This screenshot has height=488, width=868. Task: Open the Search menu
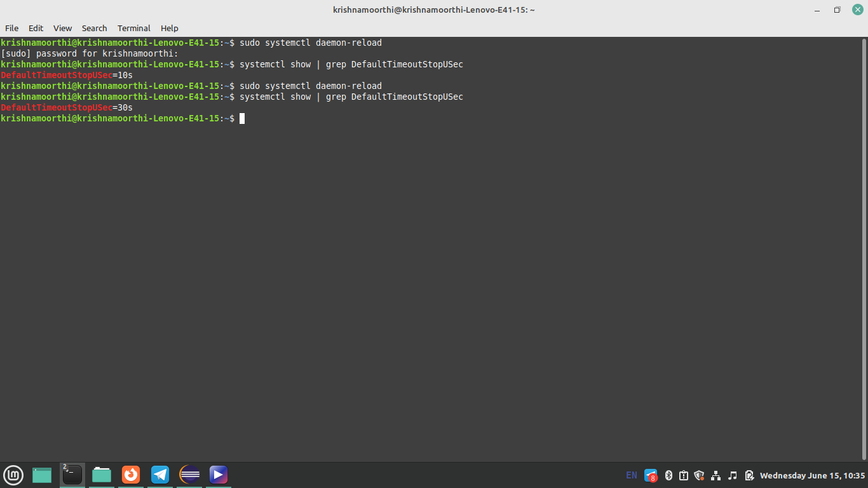94,28
